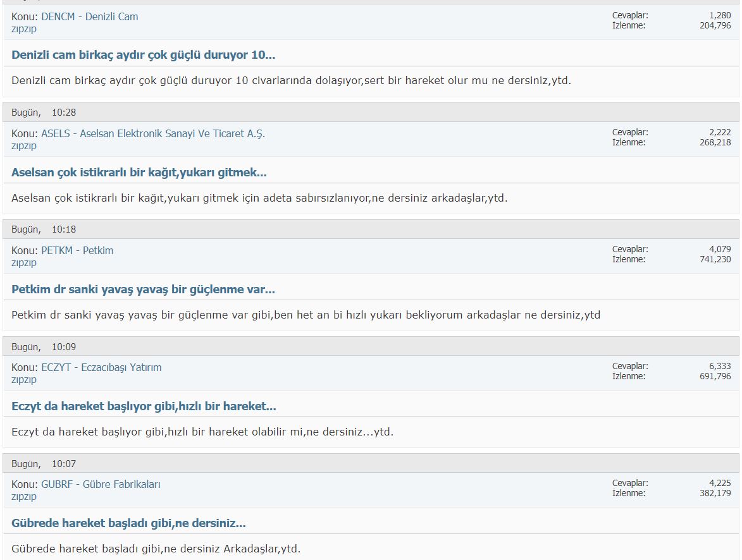This screenshot has height=560, width=742.
Task: Open post title 'Aselsan çok istikrarlı bir kağıt,yukarı gitmek...'
Action: (139, 172)
